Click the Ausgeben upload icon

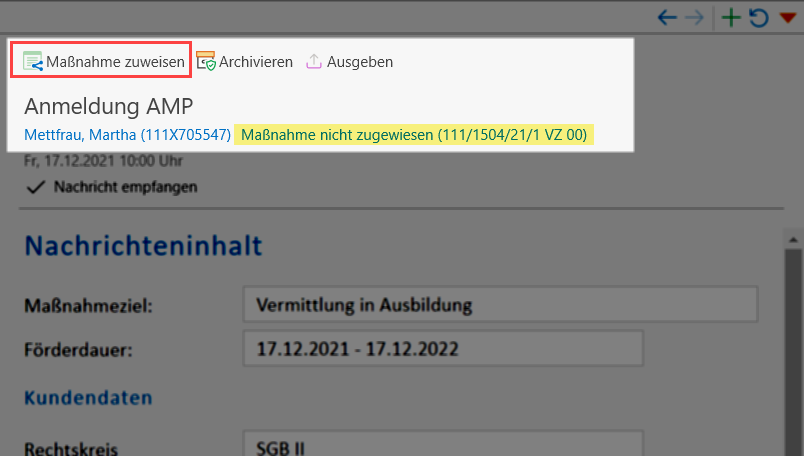coord(314,62)
